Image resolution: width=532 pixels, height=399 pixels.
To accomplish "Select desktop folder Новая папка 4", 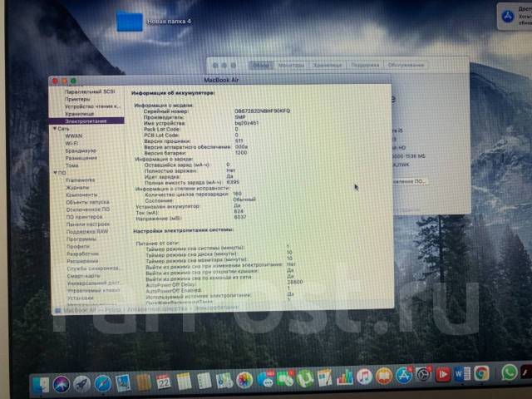I will point(130,22).
